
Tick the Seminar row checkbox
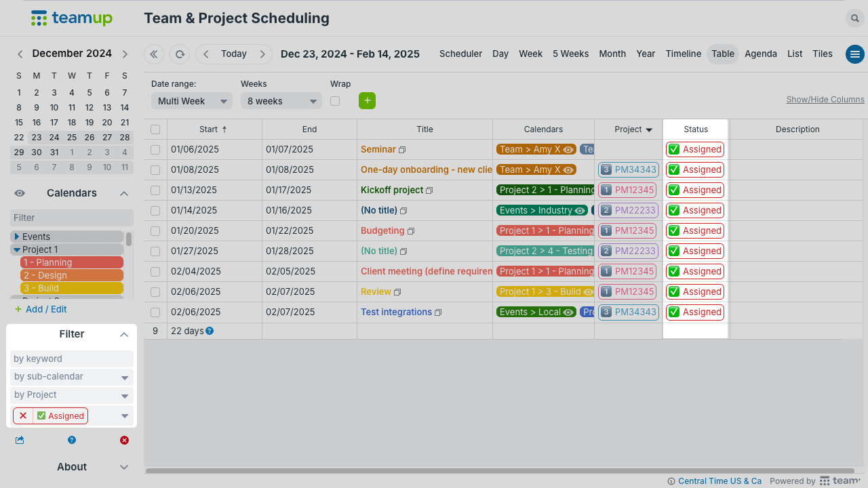[x=155, y=150]
